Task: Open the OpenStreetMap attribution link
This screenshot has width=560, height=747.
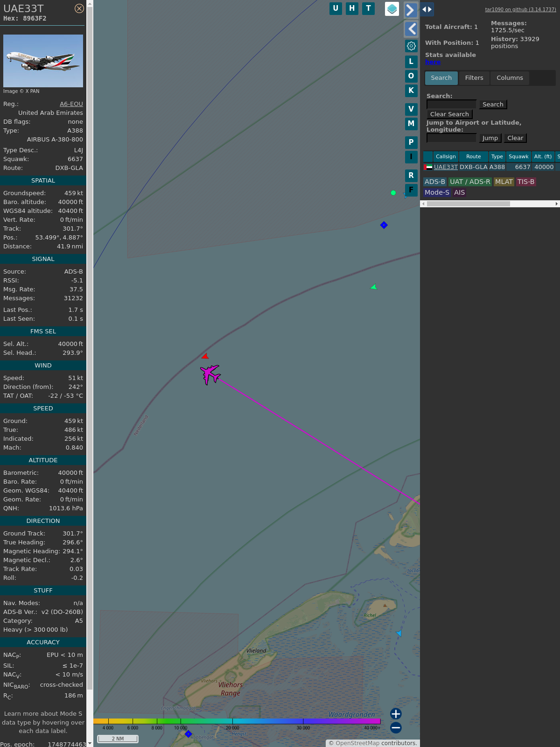Action: coord(357,743)
